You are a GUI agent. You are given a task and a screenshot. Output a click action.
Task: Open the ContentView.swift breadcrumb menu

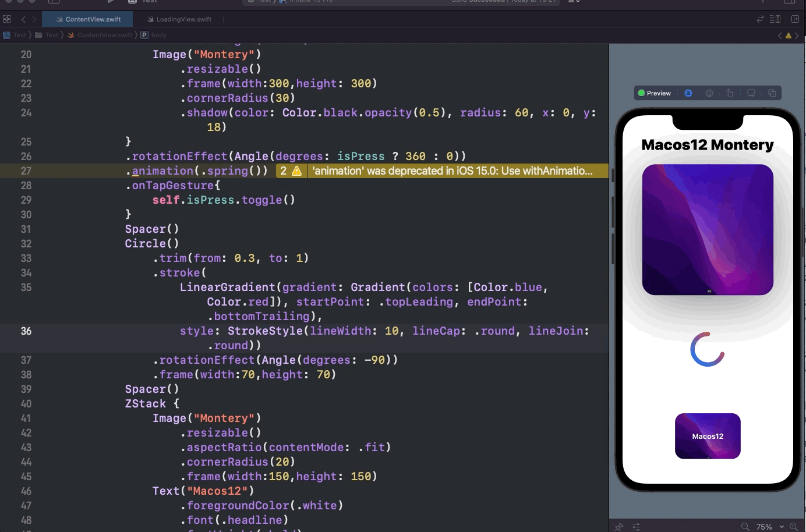pyautogui.click(x=100, y=35)
